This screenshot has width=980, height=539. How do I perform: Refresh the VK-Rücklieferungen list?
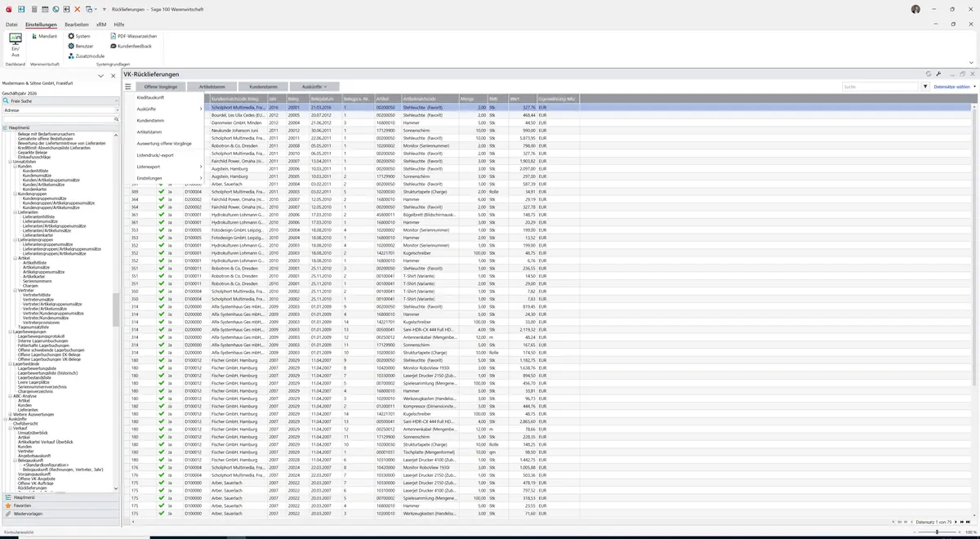pyautogui.click(x=929, y=74)
